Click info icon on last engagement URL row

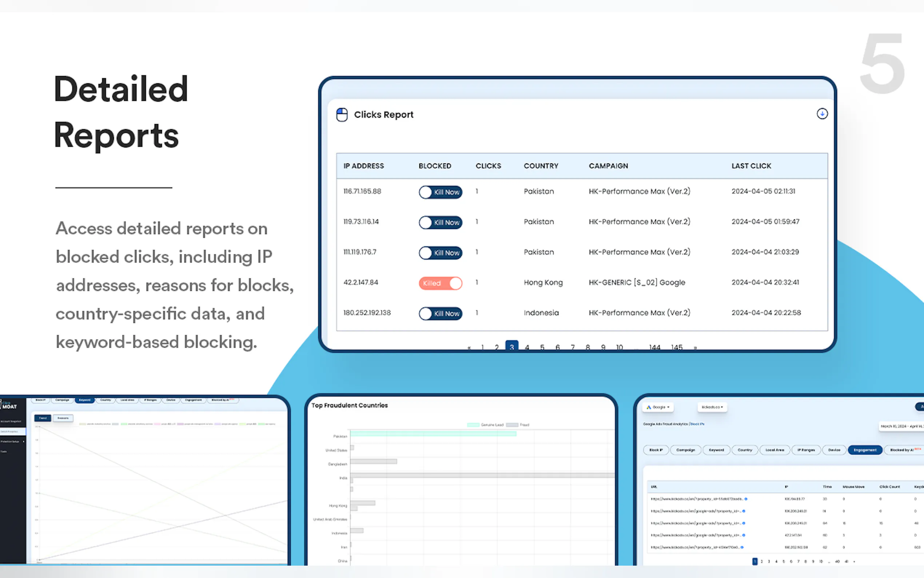point(742,547)
